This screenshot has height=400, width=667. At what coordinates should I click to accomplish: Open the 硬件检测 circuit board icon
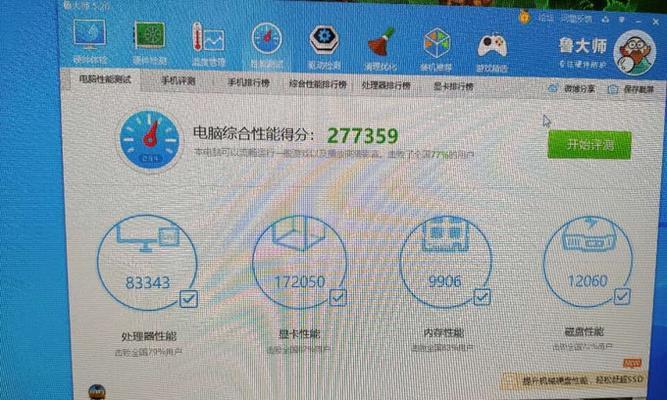(x=149, y=35)
